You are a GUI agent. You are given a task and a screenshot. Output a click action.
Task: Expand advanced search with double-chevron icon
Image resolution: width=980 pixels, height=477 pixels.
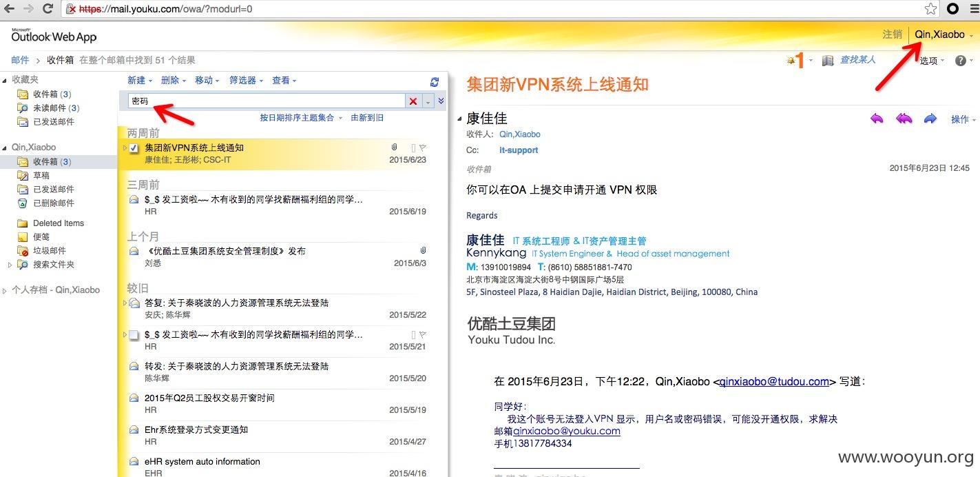point(441,101)
